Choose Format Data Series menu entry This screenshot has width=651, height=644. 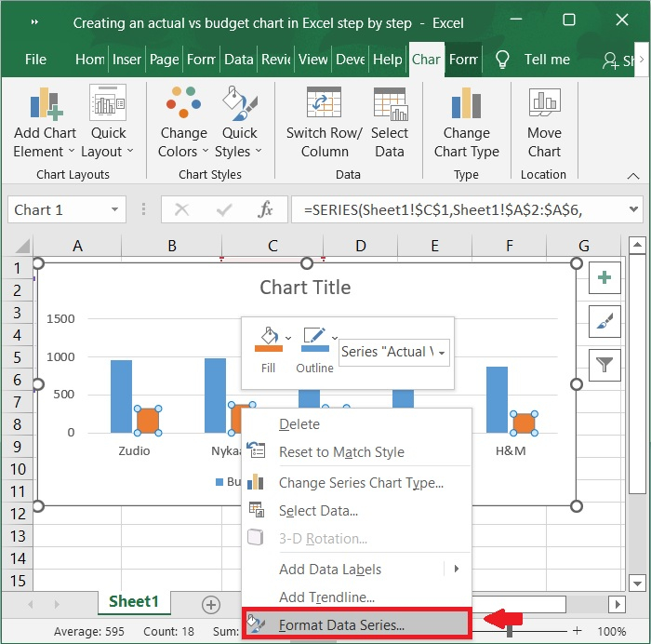click(x=356, y=624)
